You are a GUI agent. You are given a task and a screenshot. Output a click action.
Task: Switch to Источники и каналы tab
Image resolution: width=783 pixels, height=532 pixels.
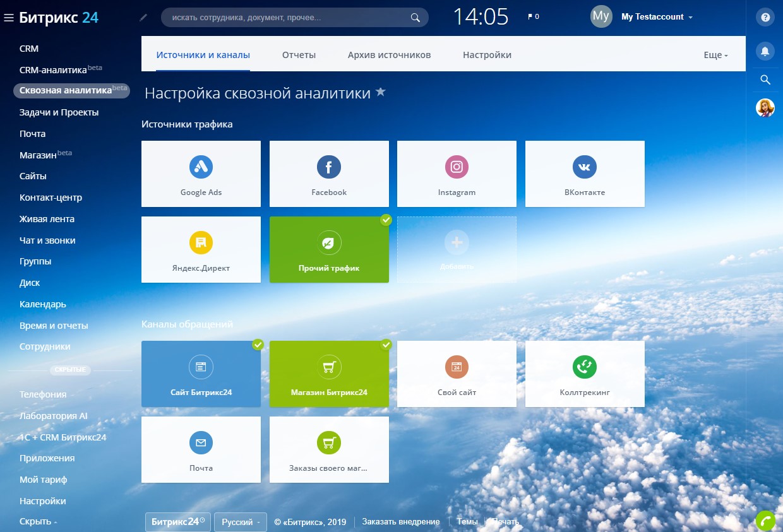[x=203, y=55]
